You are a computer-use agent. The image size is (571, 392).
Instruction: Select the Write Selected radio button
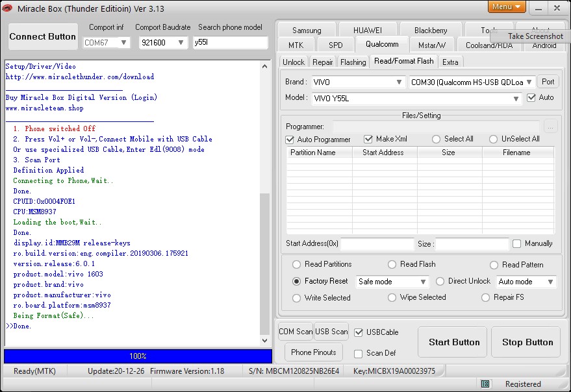(296, 298)
